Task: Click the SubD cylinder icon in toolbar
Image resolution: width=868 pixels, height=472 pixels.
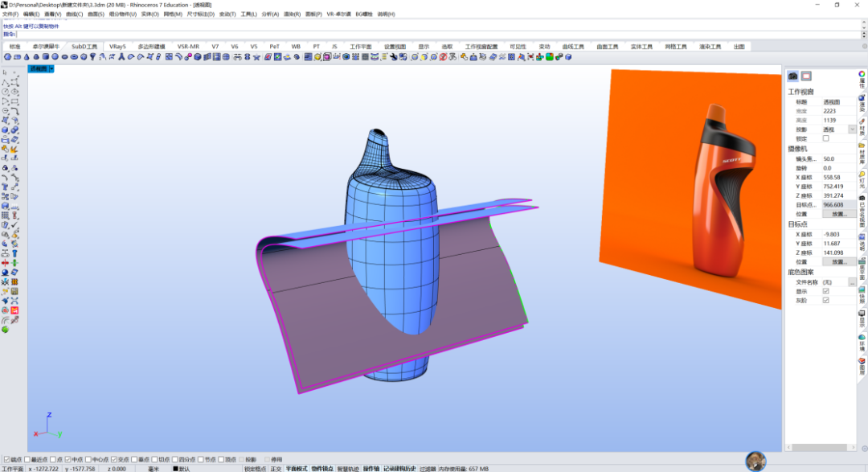Action: (x=45, y=57)
